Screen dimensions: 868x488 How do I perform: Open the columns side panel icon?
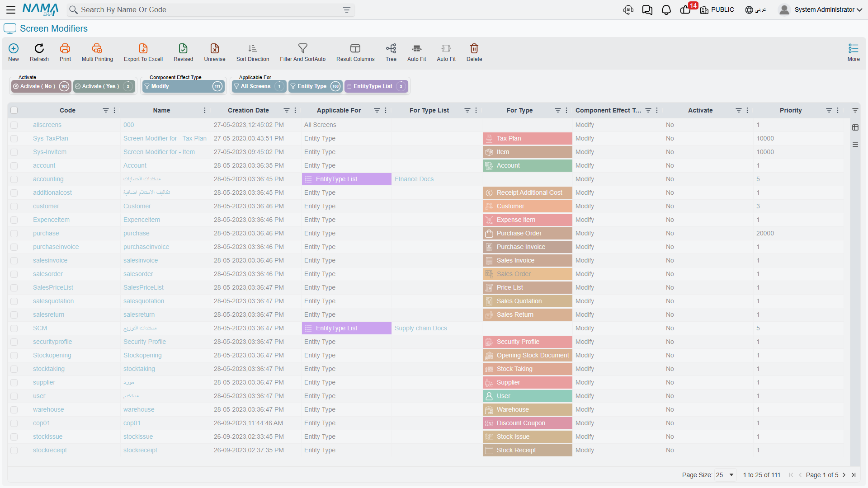pyautogui.click(x=855, y=127)
